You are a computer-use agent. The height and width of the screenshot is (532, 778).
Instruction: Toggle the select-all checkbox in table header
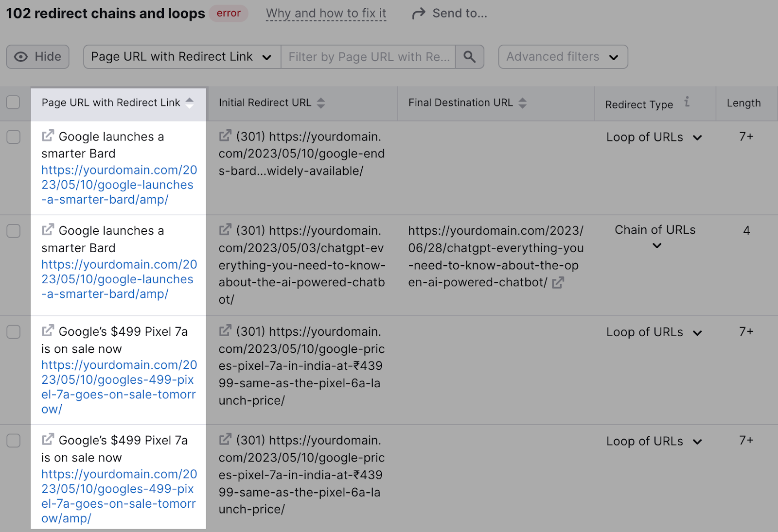coord(13,103)
